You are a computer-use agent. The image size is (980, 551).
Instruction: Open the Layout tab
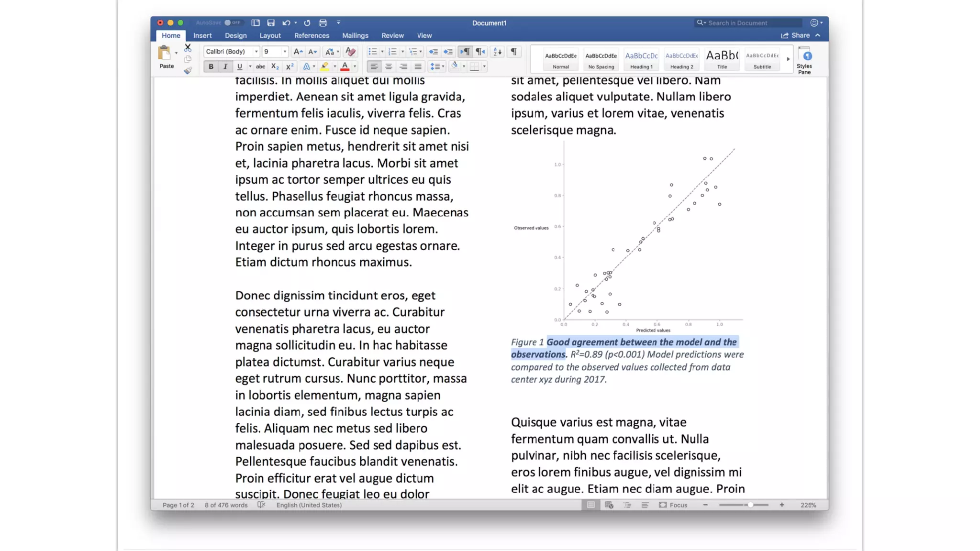click(x=270, y=35)
